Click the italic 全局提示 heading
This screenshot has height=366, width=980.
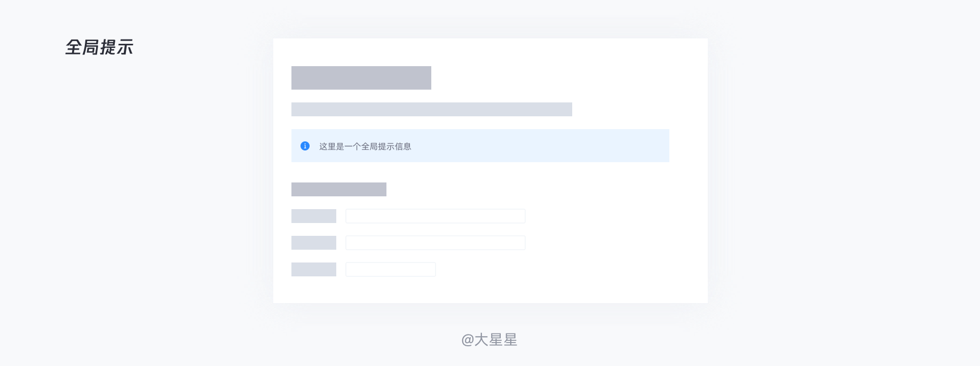click(99, 47)
